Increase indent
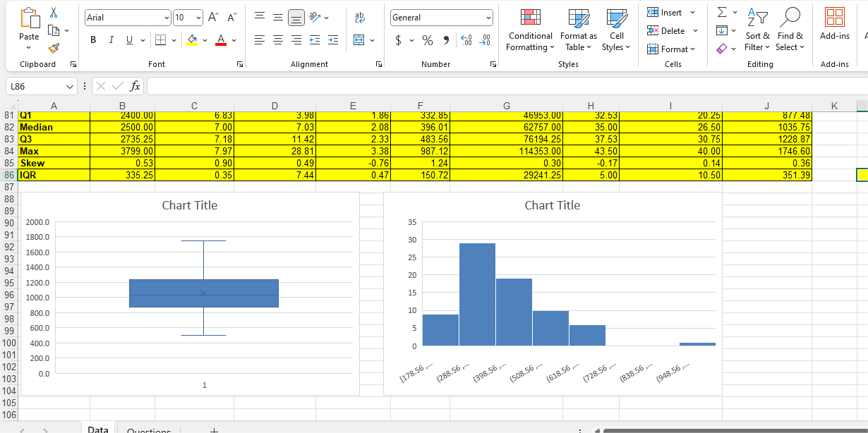Screen dimensions: 868x433 click(x=333, y=40)
